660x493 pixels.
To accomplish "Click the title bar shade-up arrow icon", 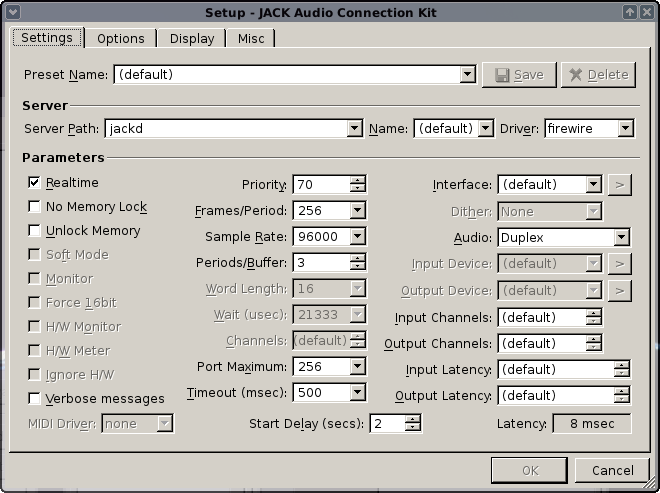I will pos(630,12).
